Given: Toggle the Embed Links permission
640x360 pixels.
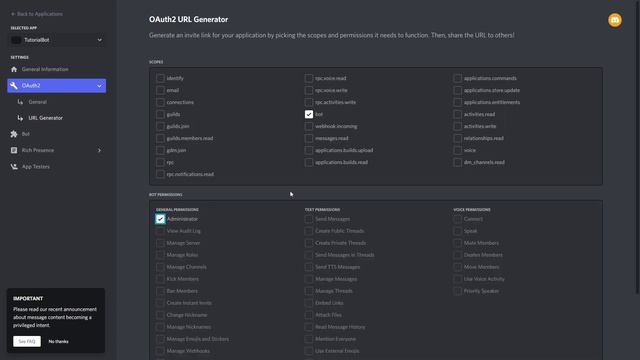Looking at the screenshot, I should [309, 303].
